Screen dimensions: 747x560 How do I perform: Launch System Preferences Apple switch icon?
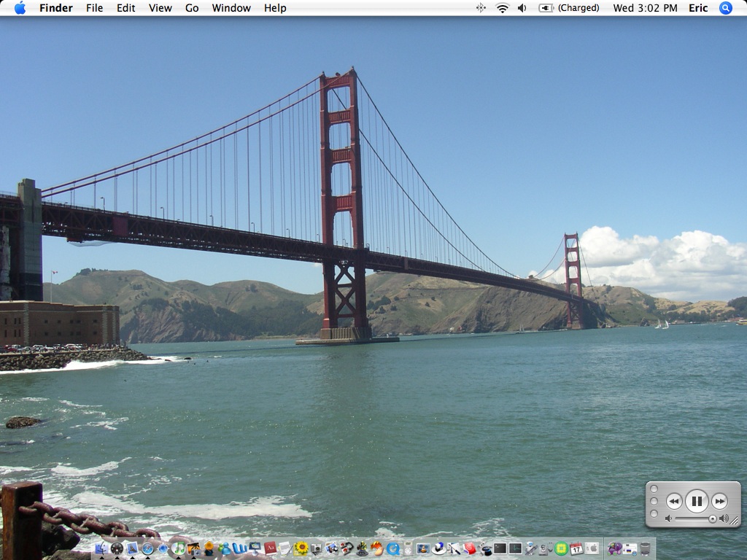pyautogui.click(x=592, y=548)
